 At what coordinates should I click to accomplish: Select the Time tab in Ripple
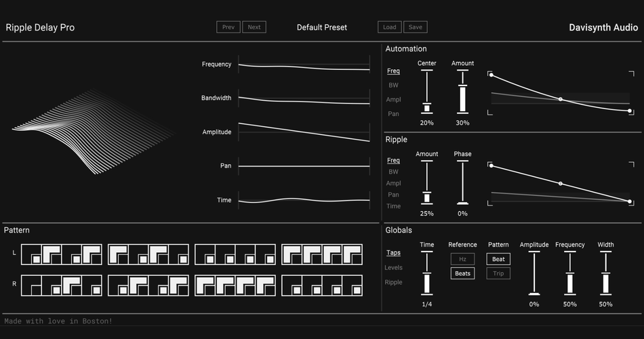[393, 206]
